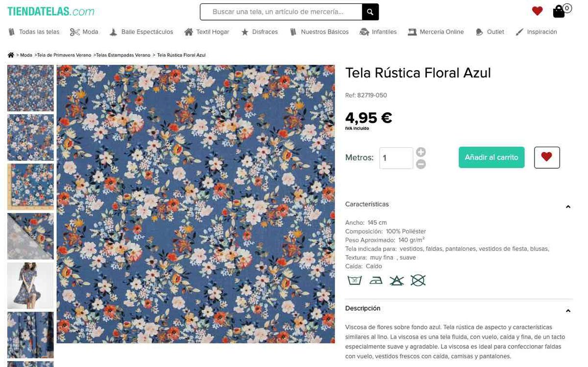
Task: Click the ironing care symbol icon
Action: 376,280
